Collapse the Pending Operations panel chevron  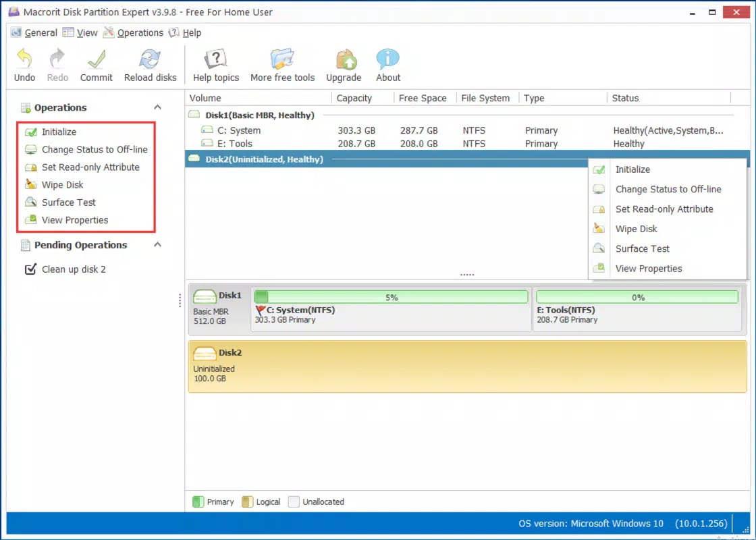pos(157,244)
